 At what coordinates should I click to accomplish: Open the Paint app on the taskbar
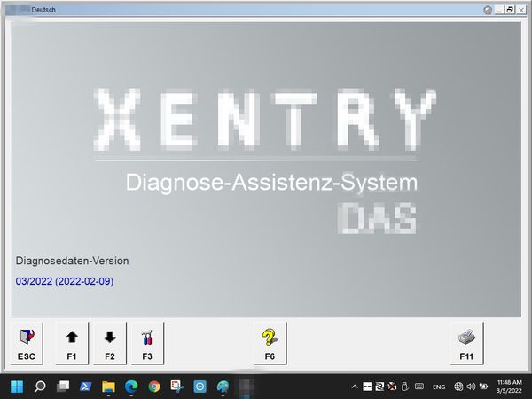pos(223,387)
